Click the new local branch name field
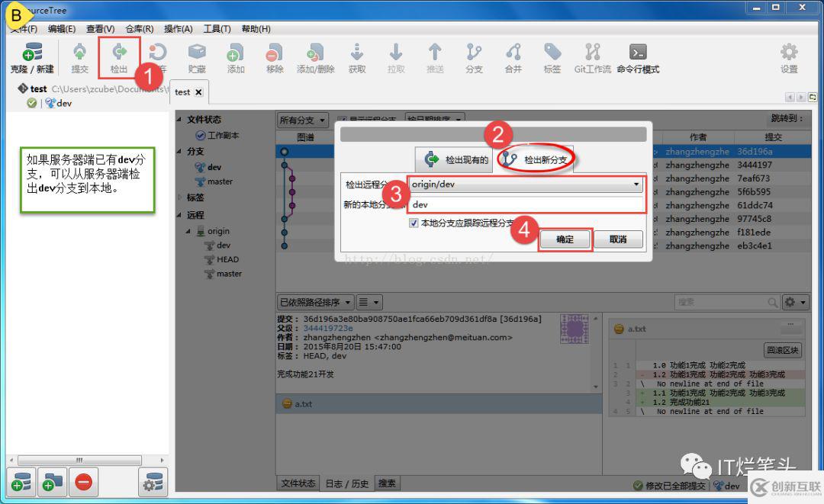Image resolution: width=824 pixels, height=504 pixels. tap(526, 205)
